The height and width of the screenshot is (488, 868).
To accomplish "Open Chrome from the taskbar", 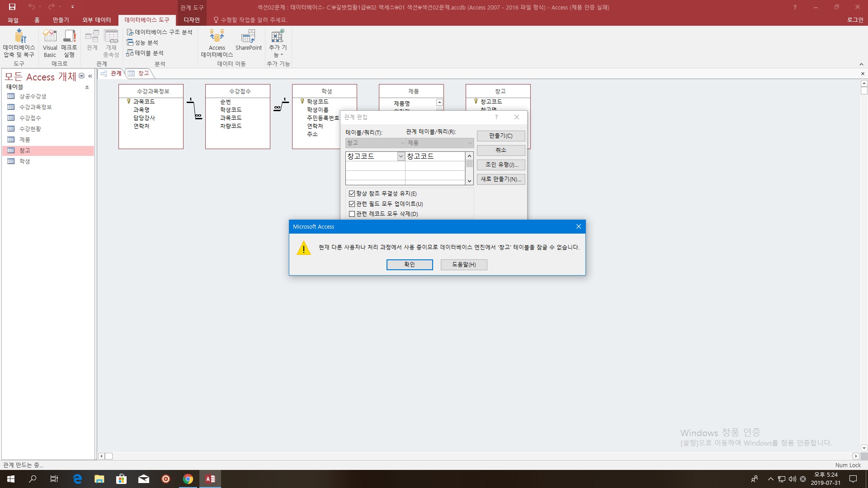I will 188,479.
